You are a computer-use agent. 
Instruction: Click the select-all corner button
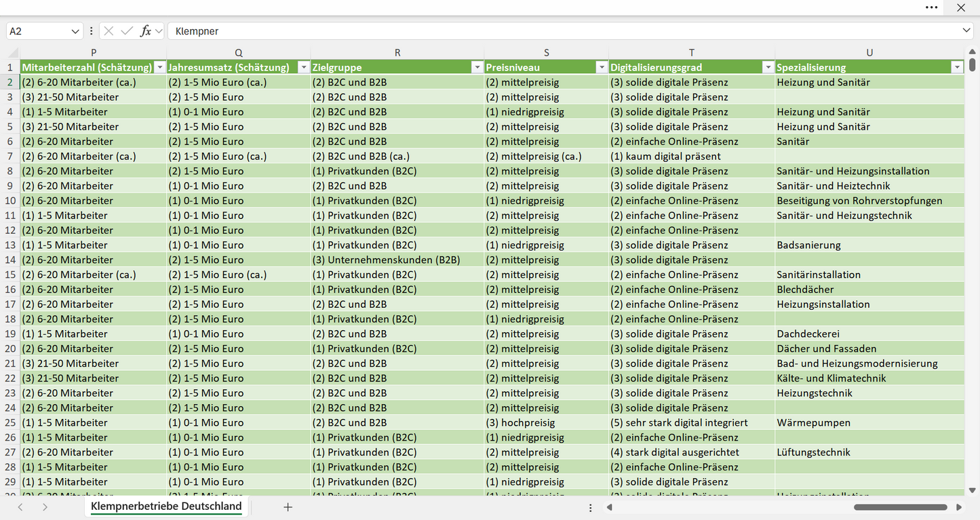(10, 52)
